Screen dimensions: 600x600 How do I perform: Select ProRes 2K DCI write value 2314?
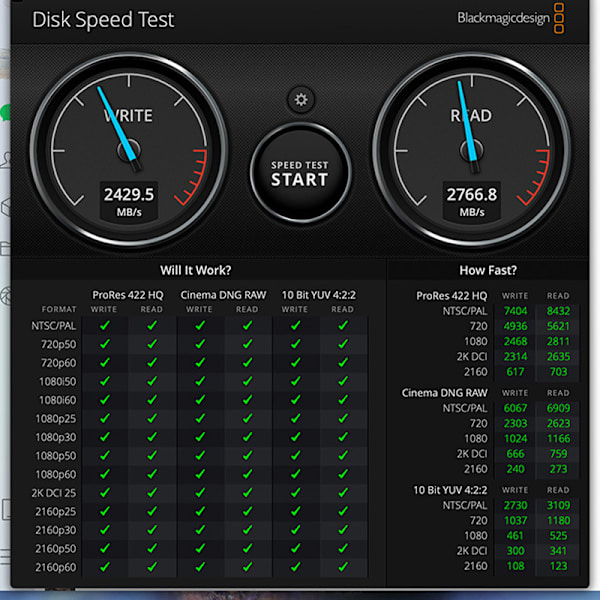click(515, 357)
